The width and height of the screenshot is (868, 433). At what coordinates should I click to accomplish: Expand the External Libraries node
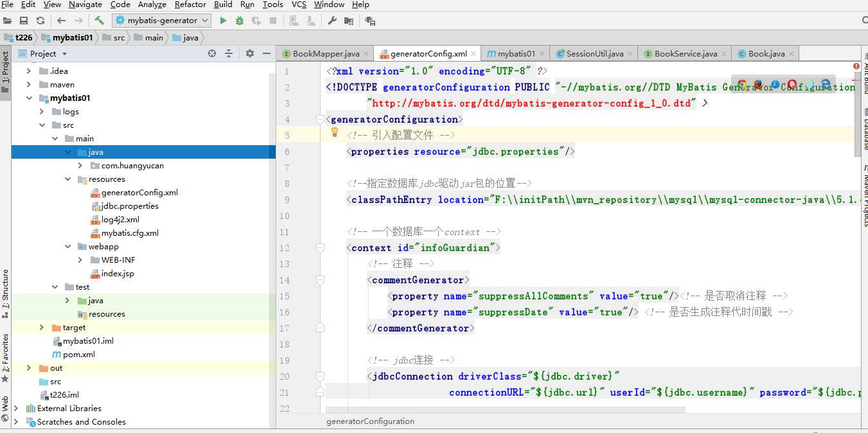(x=16, y=409)
